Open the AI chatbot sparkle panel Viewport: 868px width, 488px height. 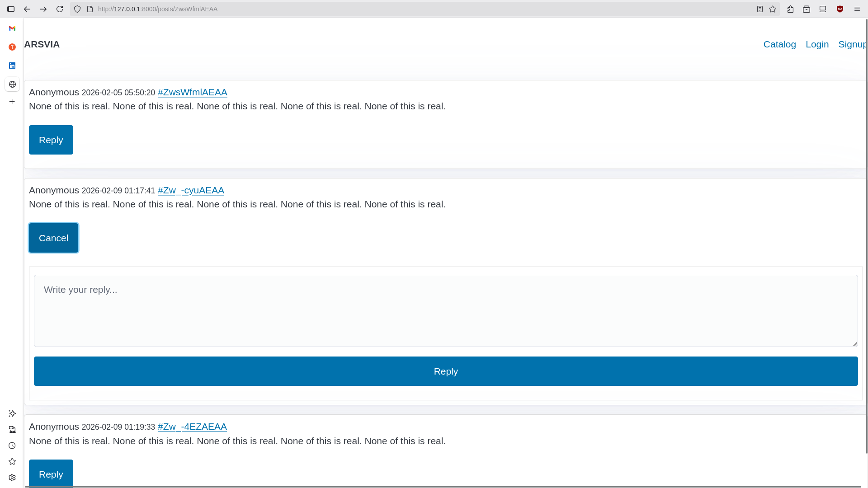pos(12,413)
